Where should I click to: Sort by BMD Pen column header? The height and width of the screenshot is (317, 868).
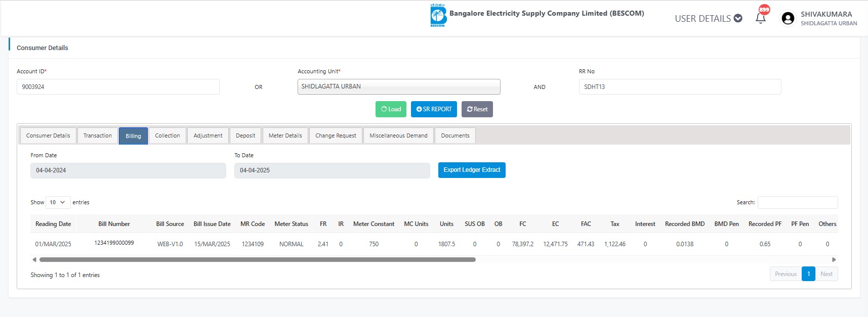[x=726, y=224]
